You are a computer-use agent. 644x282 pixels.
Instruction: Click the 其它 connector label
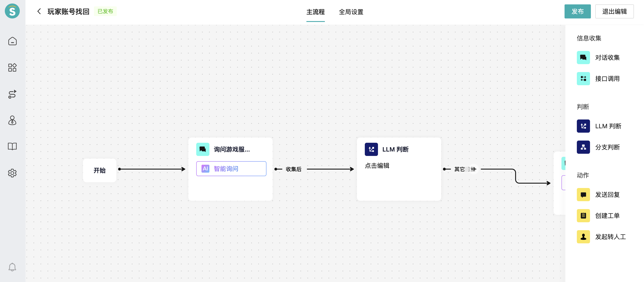459,169
